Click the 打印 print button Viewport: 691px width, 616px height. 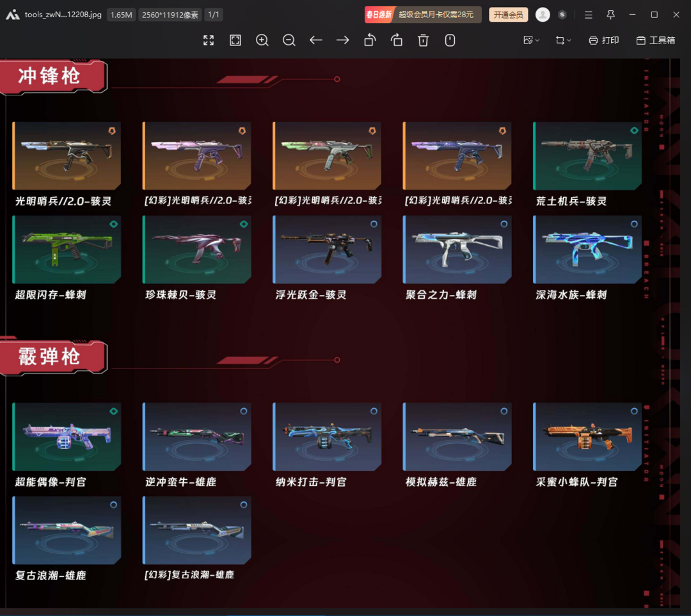pos(604,40)
